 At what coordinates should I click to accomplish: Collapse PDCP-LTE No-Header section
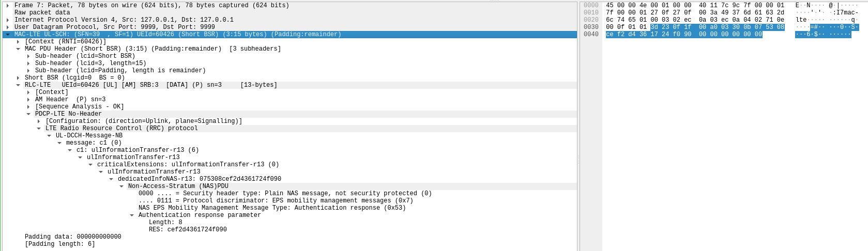[x=28, y=114]
